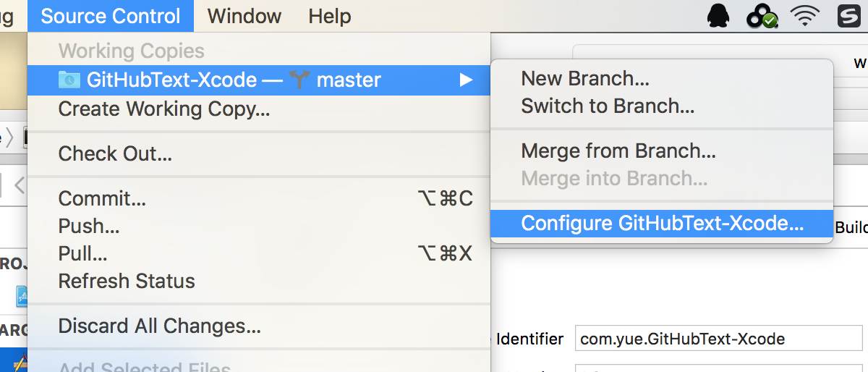Screen dimensions: 868x372
Task: Choose Check Out… menu item
Action: pos(115,153)
